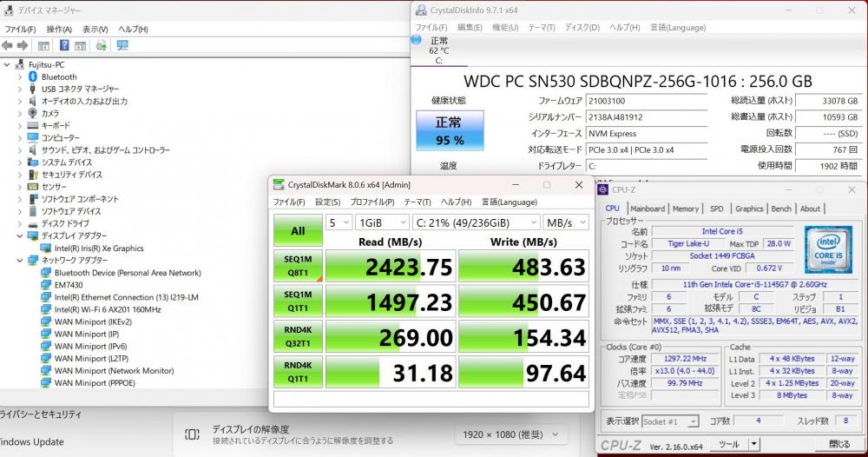The height and width of the screenshot is (457, 868).
Task: Select WAN Miniport (PPPOE) entry
Action: point(95,383)
